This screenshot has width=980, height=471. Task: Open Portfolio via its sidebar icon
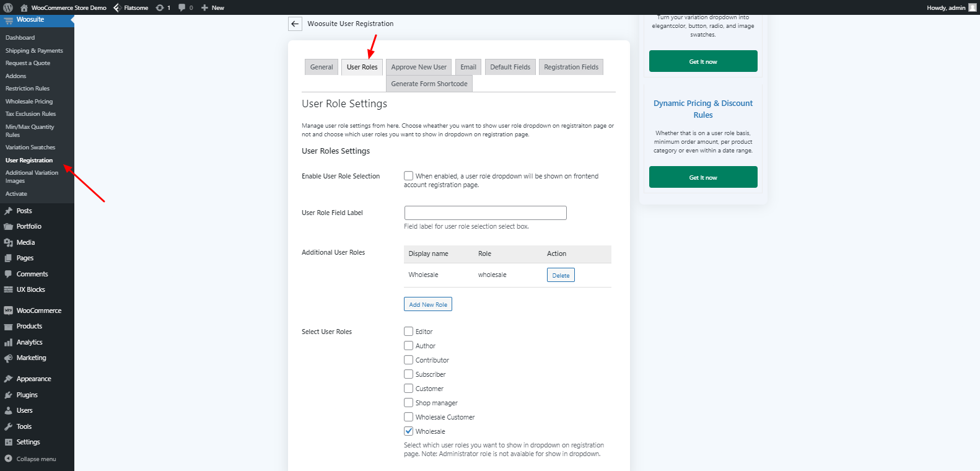pos(8,226)
